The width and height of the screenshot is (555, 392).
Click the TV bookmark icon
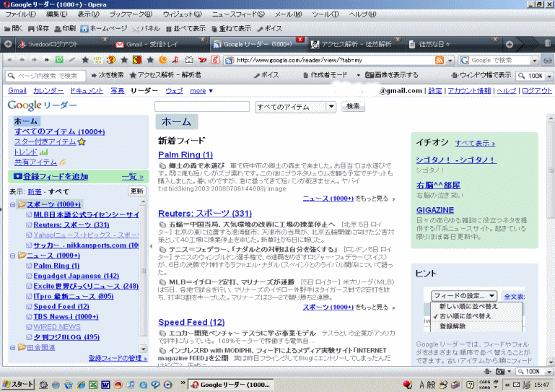pyautogui.click(x=189, y=60)
